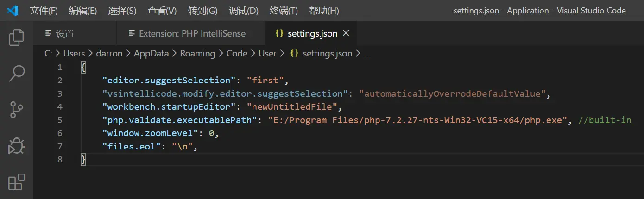Open the Explorer view in activity bar

[x=17, y=37]
